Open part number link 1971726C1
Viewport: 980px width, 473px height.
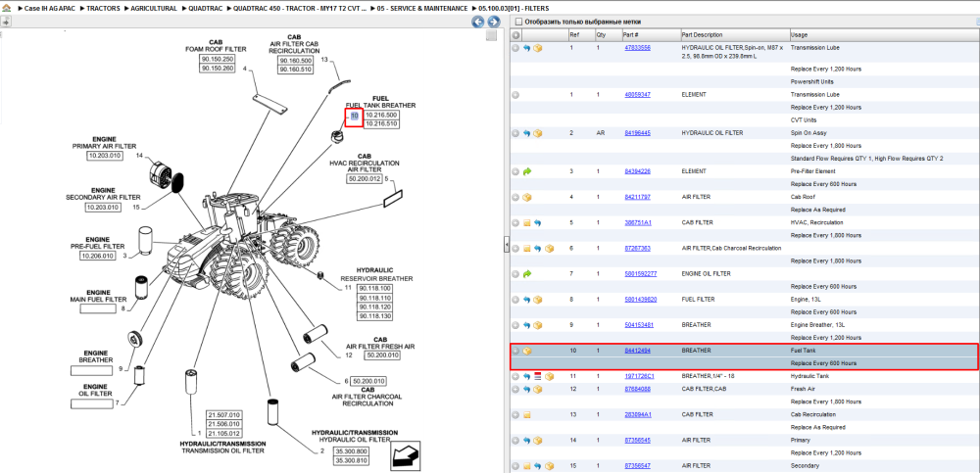click(x=639, y=376)
